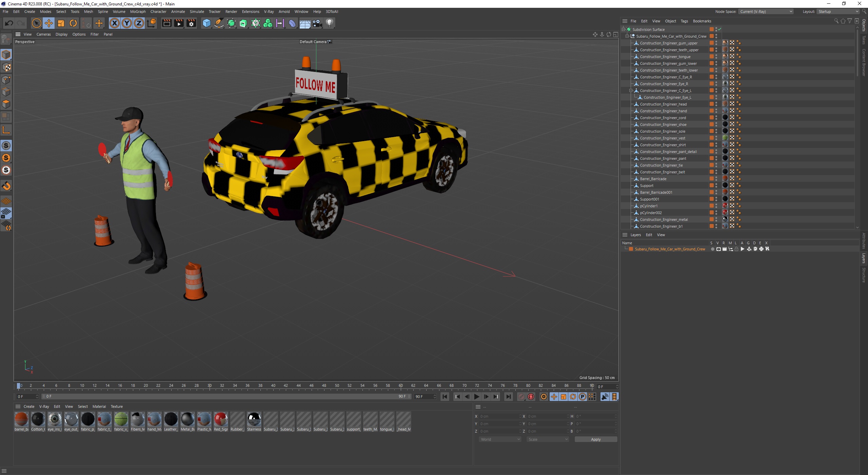Select Construction_Engineer_vest object
This screenshot has height=475, width=868.
pyautogui.click(x=662, y=138)
